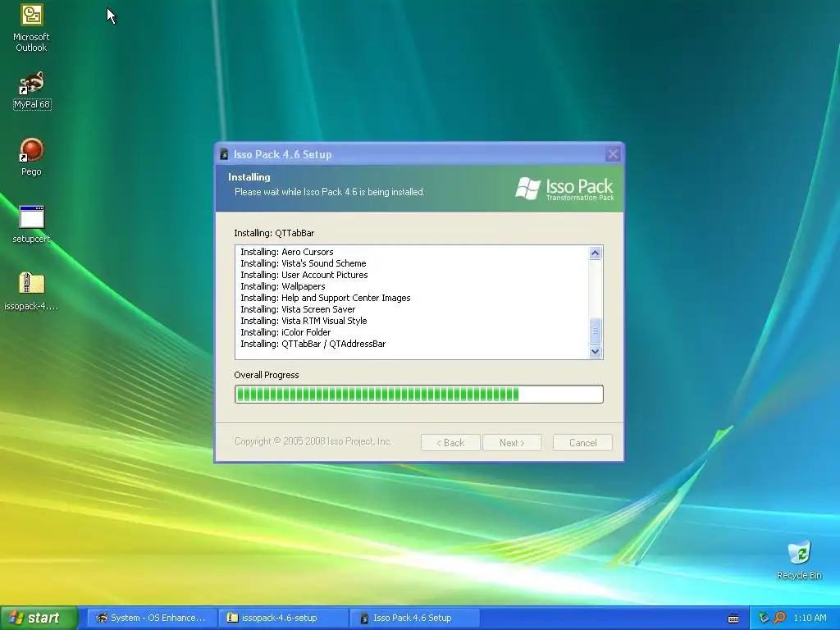This screenshot has height=630, width=840.
Task: Click the network tray icon
Action: pos(764,618)
